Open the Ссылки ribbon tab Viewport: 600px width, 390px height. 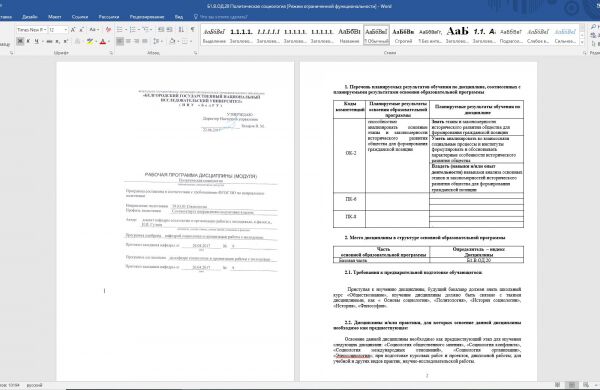tap(80, 17)
